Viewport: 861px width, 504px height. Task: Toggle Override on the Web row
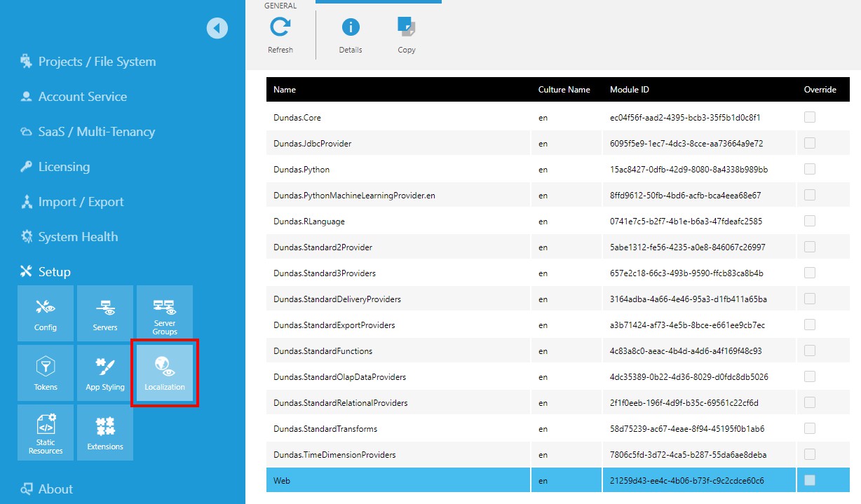[809, 480]
